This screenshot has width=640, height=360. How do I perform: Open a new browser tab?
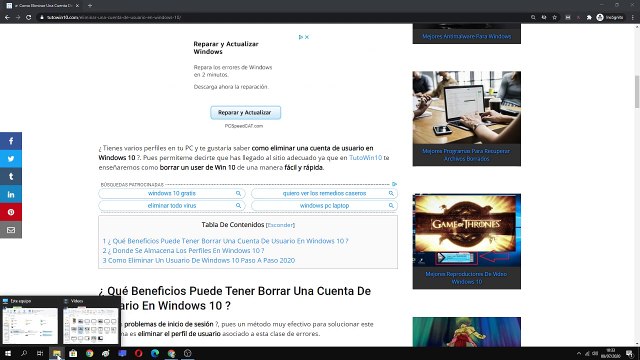coord(90,6)
